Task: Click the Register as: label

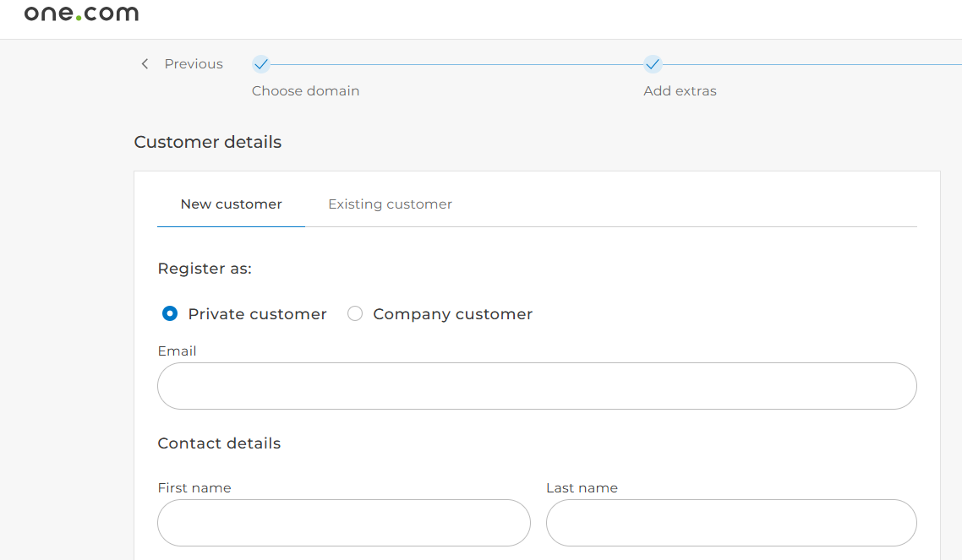Action: click(x=205, y=269)
